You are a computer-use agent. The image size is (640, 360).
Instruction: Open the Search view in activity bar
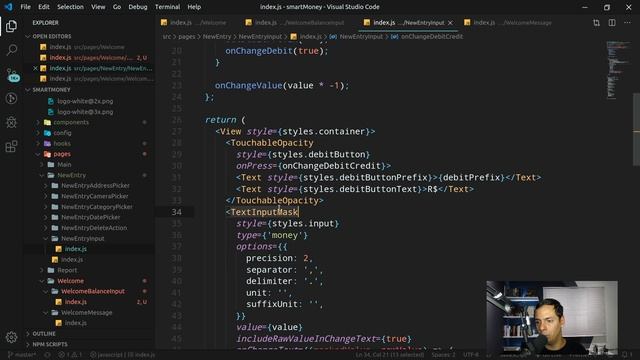tap(11, 50)
